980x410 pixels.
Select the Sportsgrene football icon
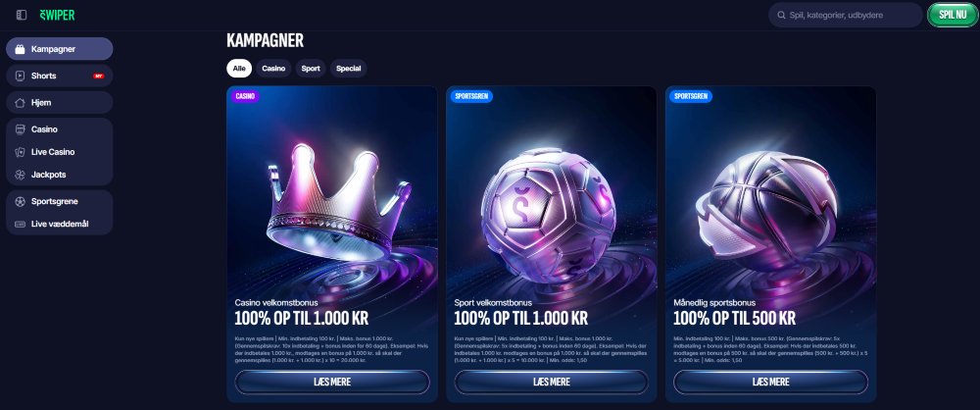click(20, 201)
